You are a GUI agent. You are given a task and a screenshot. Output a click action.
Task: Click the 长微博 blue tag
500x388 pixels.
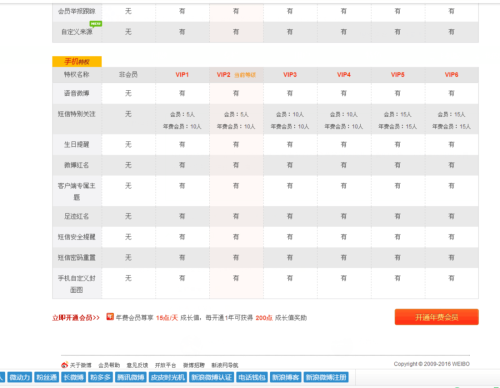click(x=74, y=377)
